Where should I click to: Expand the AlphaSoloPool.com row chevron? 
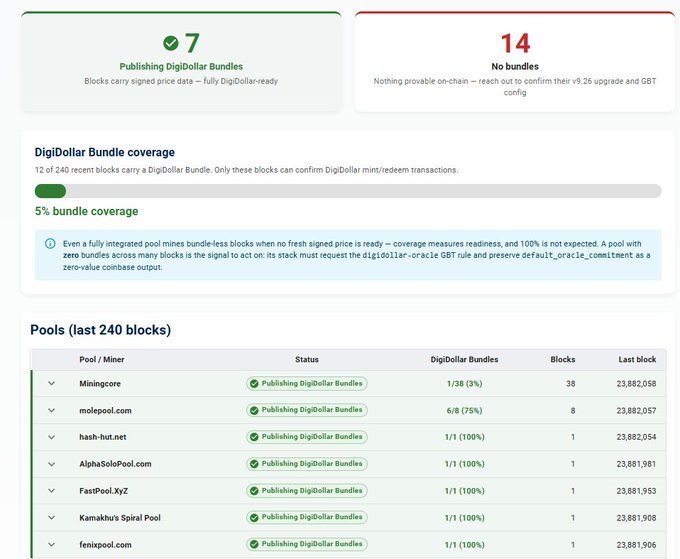(52, 464)
